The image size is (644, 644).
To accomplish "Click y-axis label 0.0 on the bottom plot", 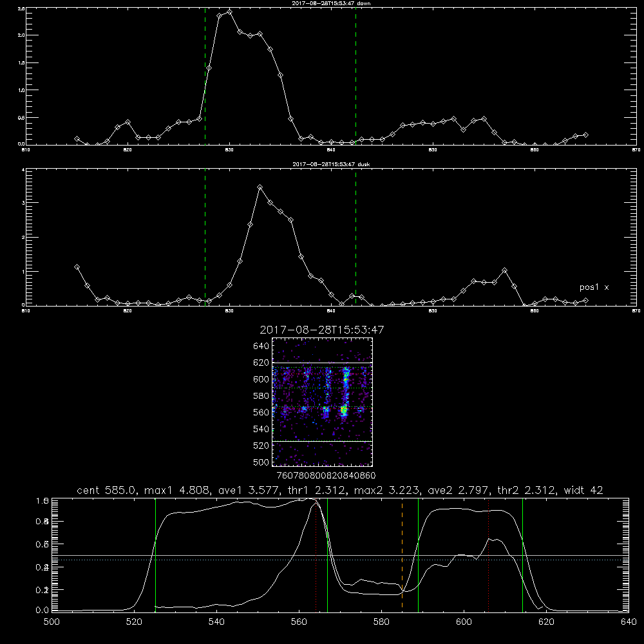I will coord(43,611).
